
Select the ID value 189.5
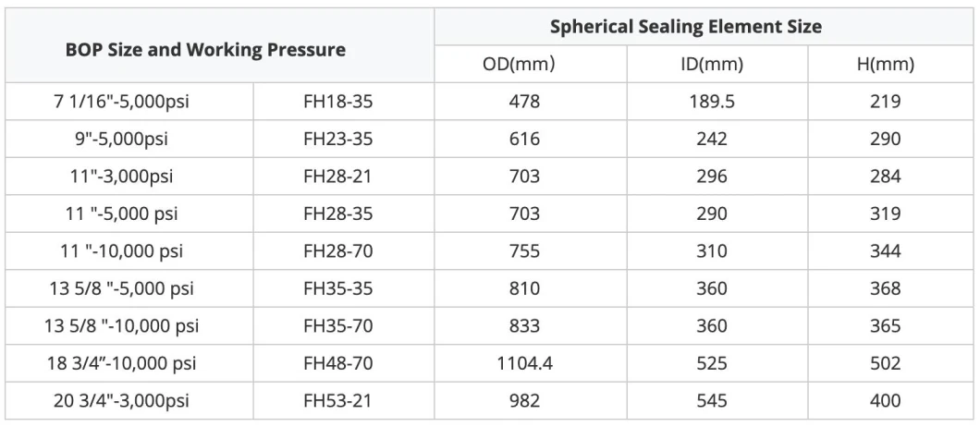click(711, 102)
